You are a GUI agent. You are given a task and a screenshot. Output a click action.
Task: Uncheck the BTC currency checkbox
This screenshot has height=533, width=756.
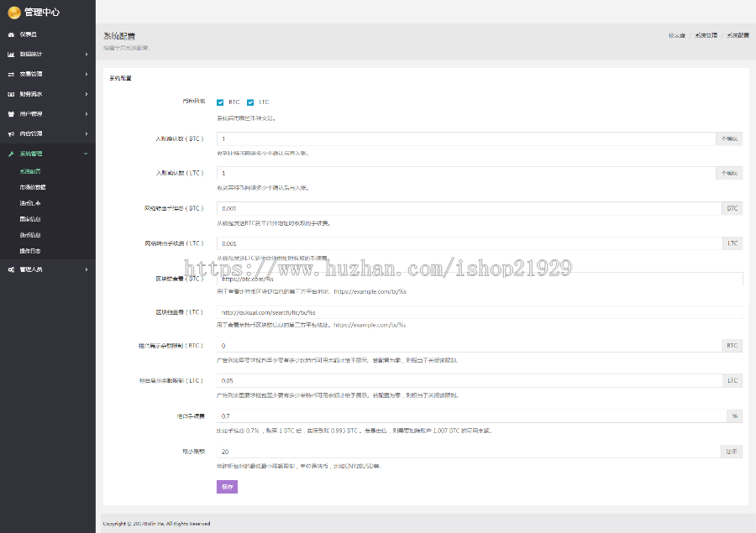(x=220, y=102)
